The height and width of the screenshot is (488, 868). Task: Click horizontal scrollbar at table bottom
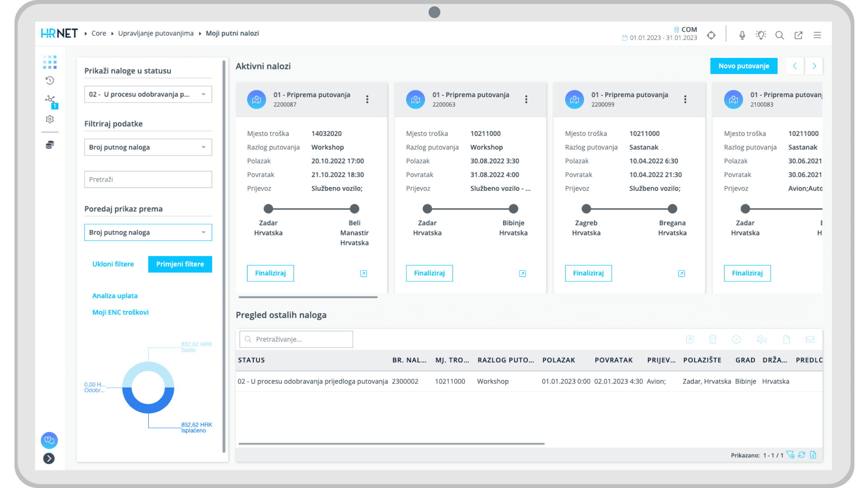pos(392,444)
